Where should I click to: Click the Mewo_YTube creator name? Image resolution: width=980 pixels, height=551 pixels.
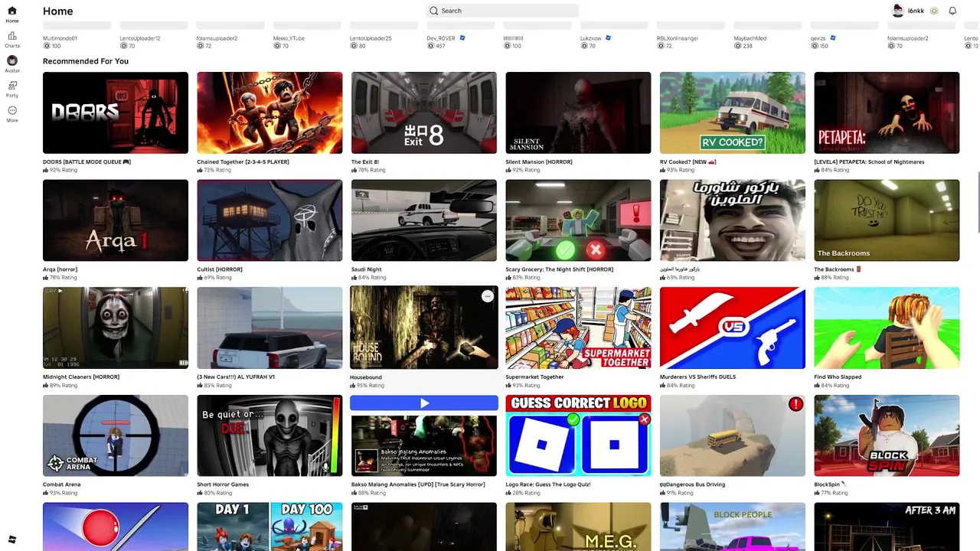[x=289, y=38]
